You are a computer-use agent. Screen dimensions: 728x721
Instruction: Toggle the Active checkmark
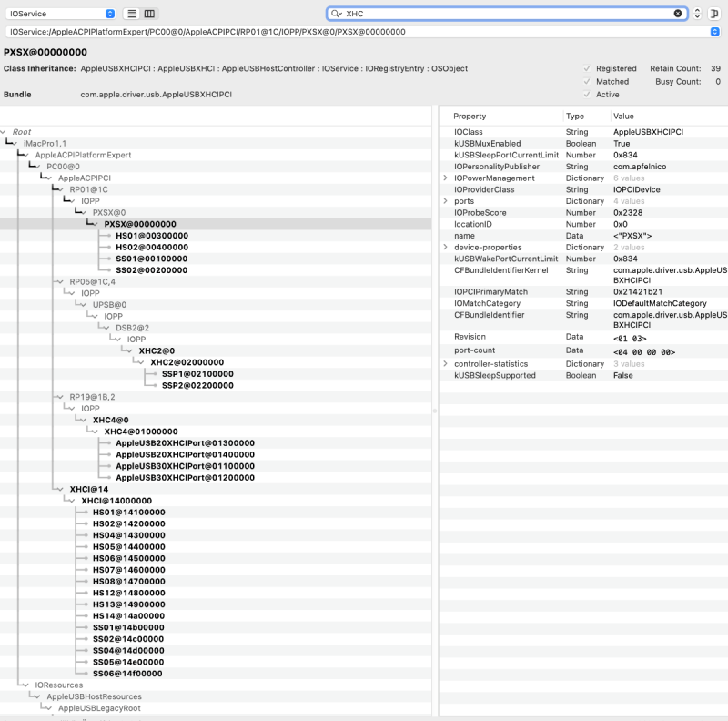pos(587,95)
